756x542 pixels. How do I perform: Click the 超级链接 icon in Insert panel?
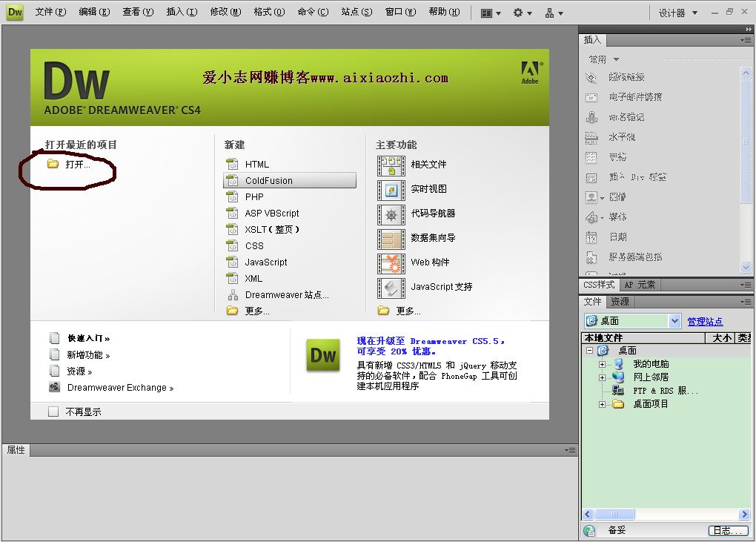point(591,77)
